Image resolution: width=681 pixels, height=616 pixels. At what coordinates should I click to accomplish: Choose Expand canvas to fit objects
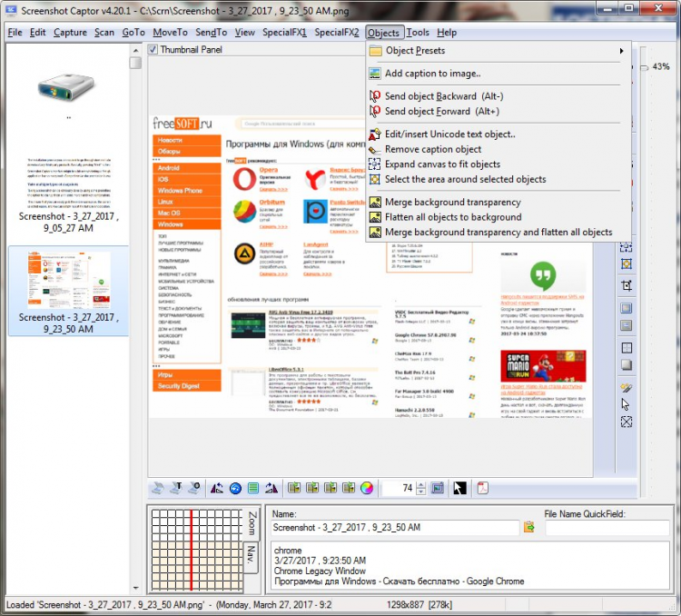pos(498,164)
